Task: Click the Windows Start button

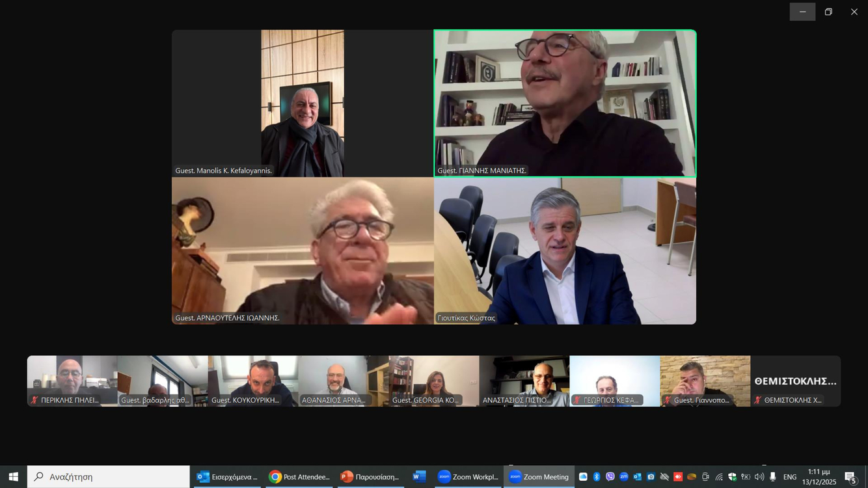Action: coord(13,477)
